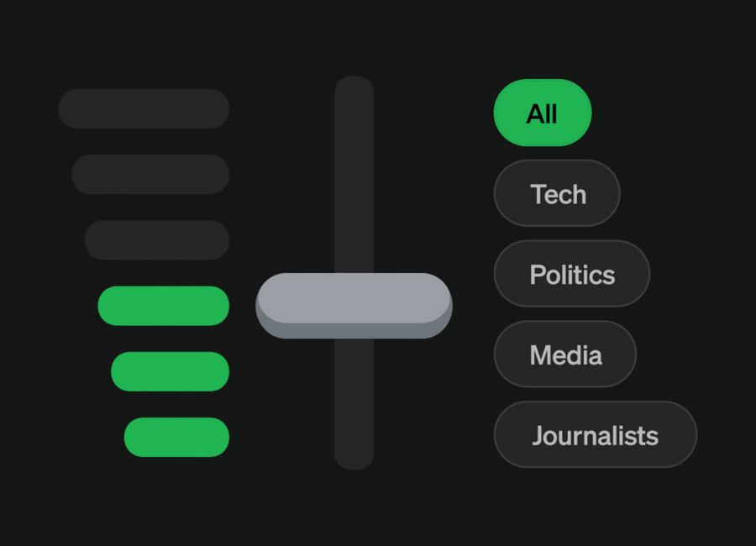Click the word Politics in the filter list

pyautogui.click(x=572, y=274)
